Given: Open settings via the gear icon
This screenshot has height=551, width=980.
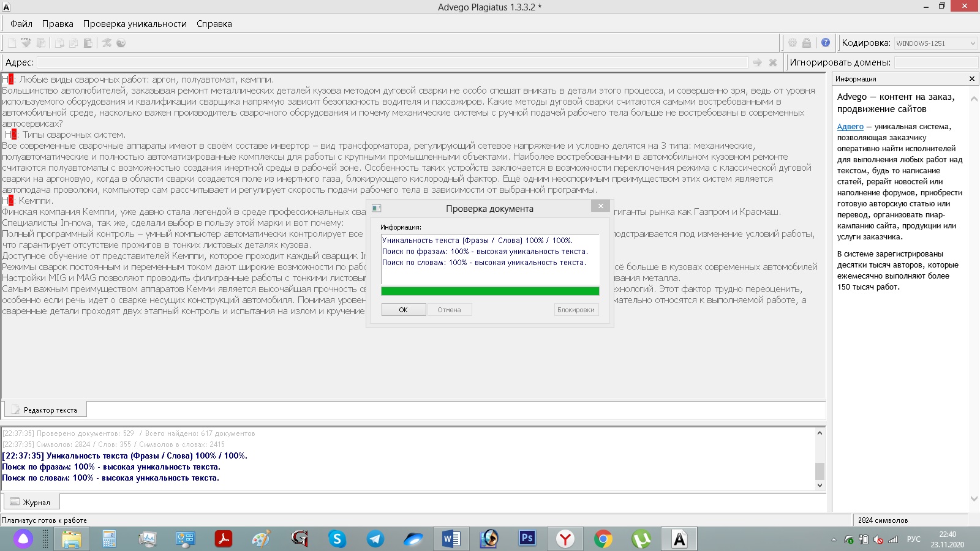Looking at the screenshot, I should tap(793, 43).
